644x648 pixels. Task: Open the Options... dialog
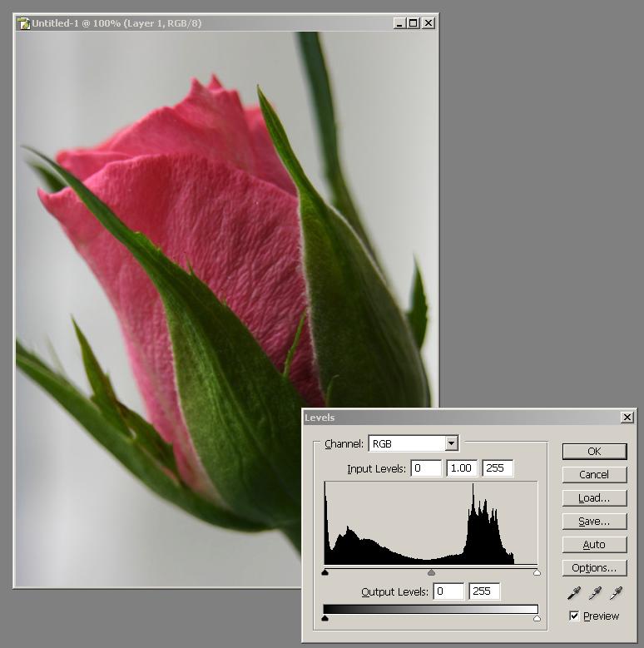(594, 568)
